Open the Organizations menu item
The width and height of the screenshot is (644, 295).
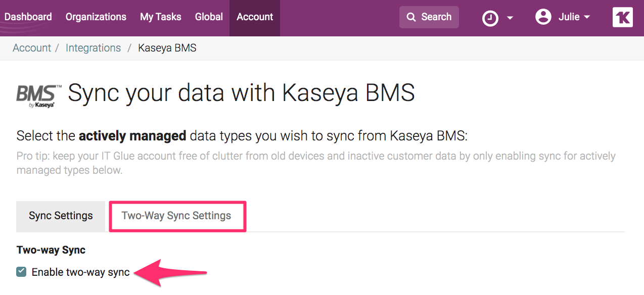pyautogui.click(x=96, y=17)
